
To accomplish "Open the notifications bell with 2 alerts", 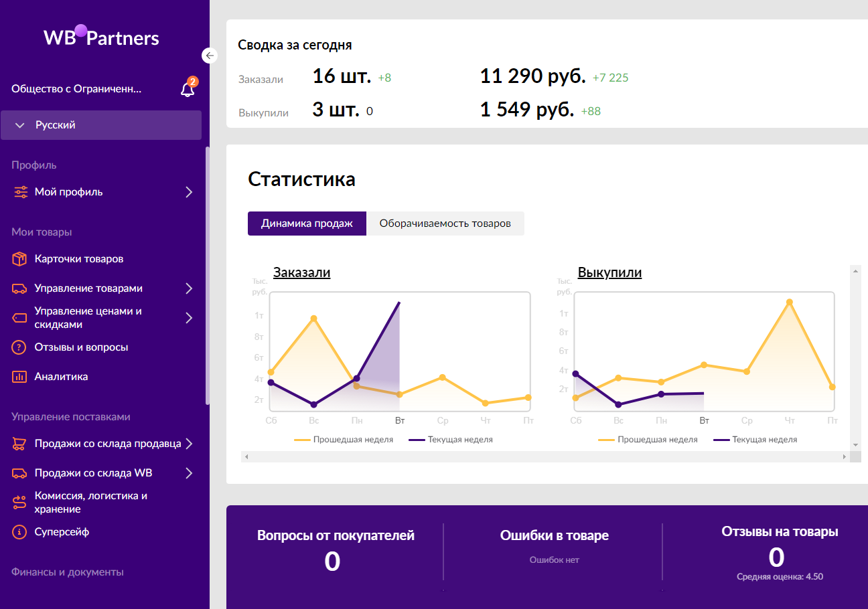I will 188,88.
